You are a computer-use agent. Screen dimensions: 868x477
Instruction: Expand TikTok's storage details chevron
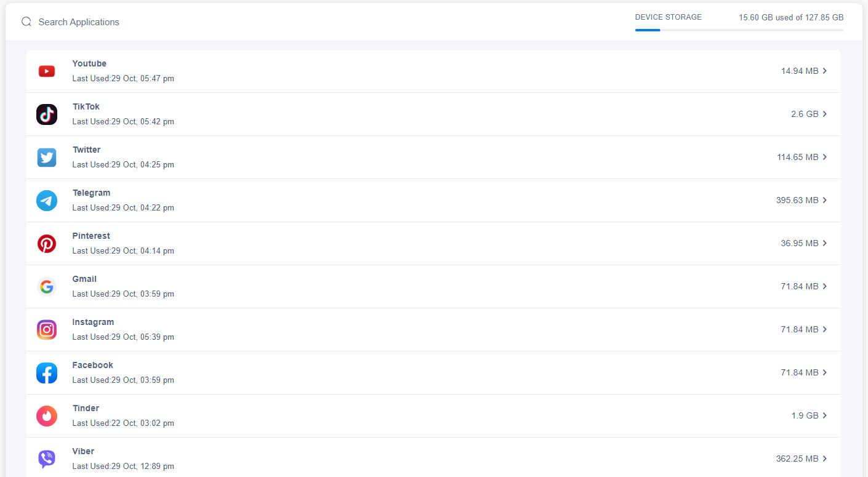click(825, 114)
